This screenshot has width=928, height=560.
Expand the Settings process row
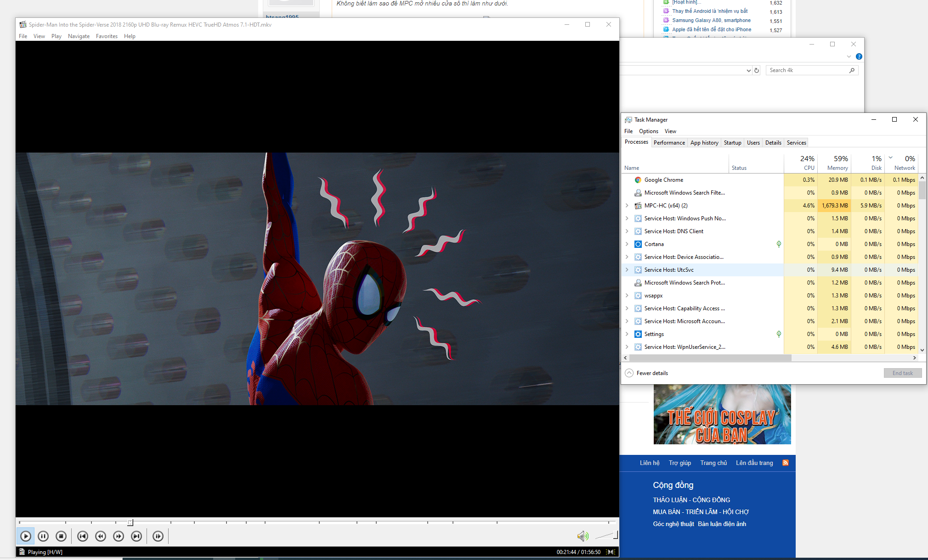pyautogui.click(x=627, y=334)
